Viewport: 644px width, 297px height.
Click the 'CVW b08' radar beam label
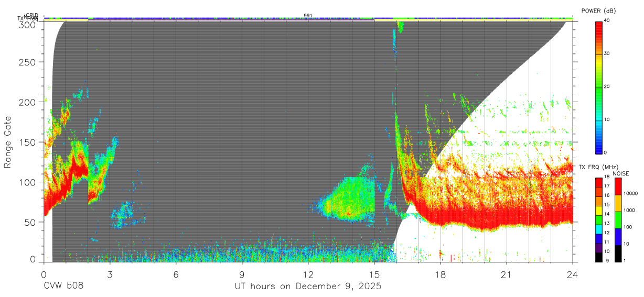pyautogui.click(x=63, y=287)
